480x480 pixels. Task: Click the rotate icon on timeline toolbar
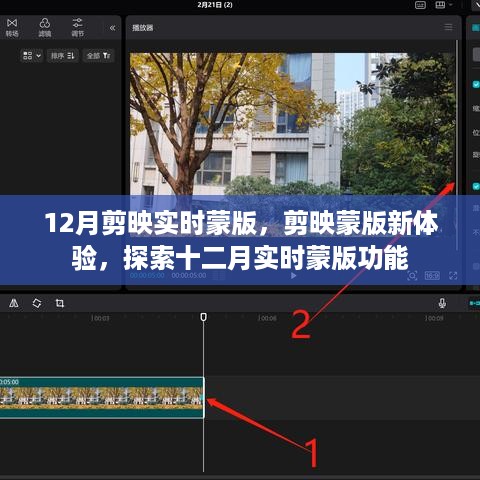[37, 303]
